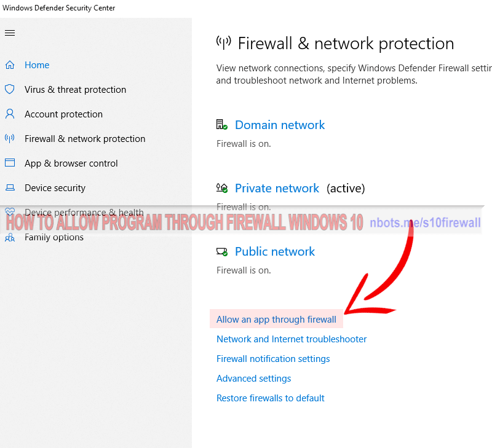Viewport: 492px width, 448px height.
Task: Open Private network settings
Action: [x=277, y=189]
